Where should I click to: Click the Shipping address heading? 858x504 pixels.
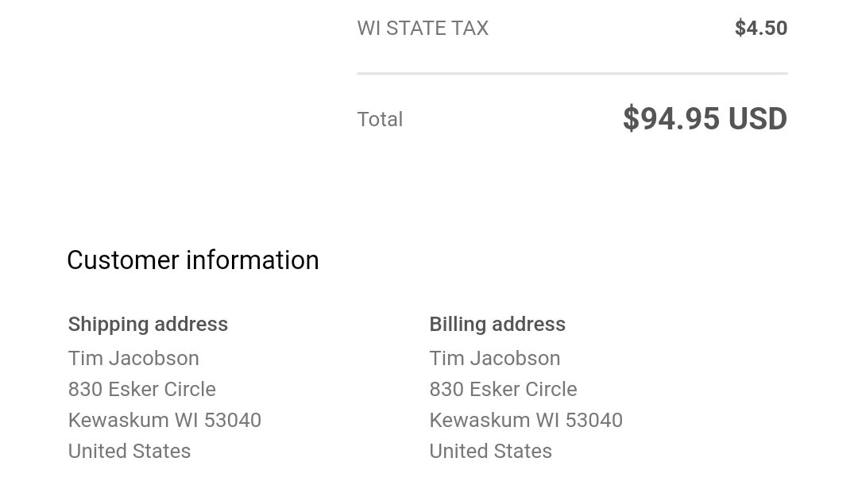click(x=148, y=324)
